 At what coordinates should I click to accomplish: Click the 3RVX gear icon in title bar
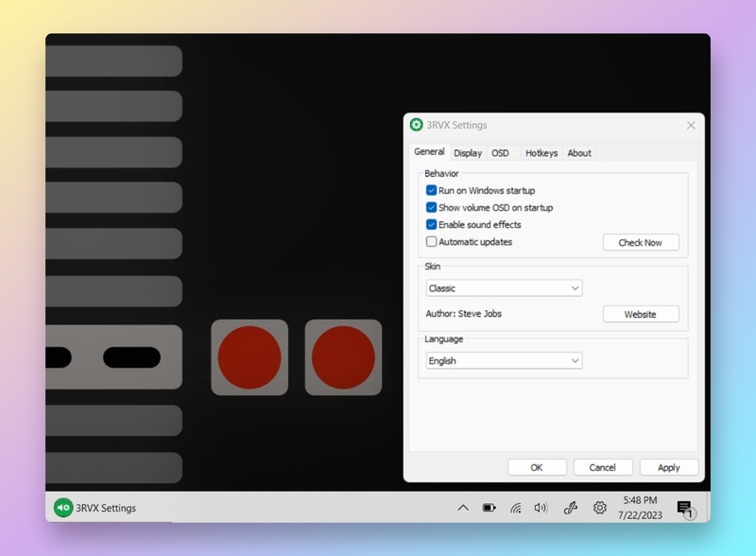tap(416, 125)
